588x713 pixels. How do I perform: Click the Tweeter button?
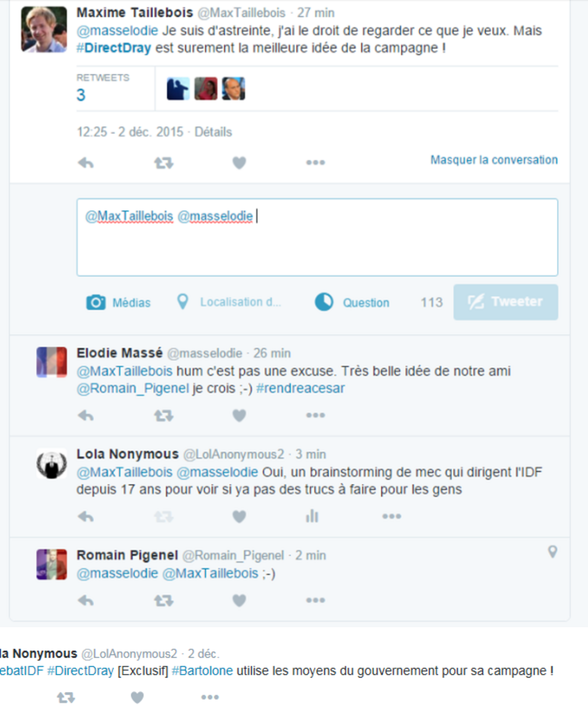tap(506, 302)
